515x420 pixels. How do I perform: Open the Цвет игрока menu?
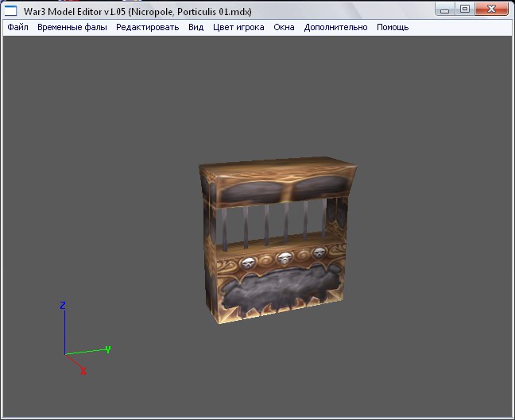[x=238, y=27]
